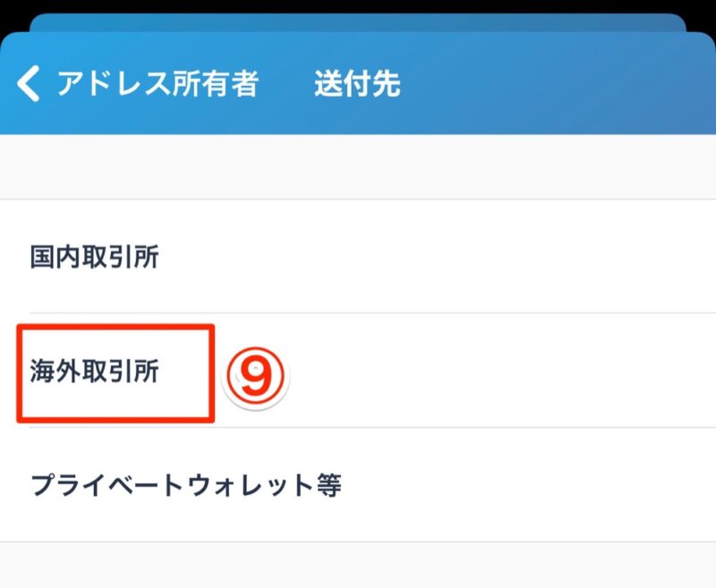The width and height of the screenshot is (716, 588).
Task: Click the gray spacer above the list
Action: [358, 166]
